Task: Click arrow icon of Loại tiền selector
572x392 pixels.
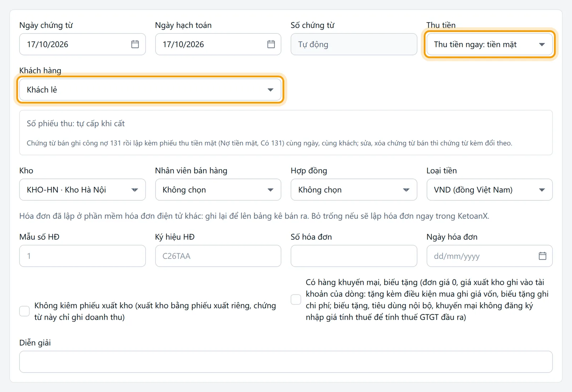Action: pyautogui.click(x=542, y=190)
